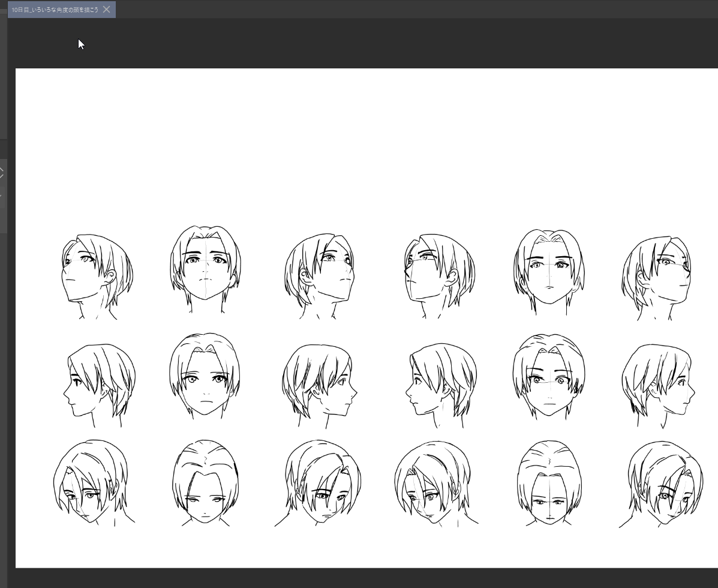Click the second head in the middle row
Image resolution: width=718 pixels, height=588 pixels.
205,375
